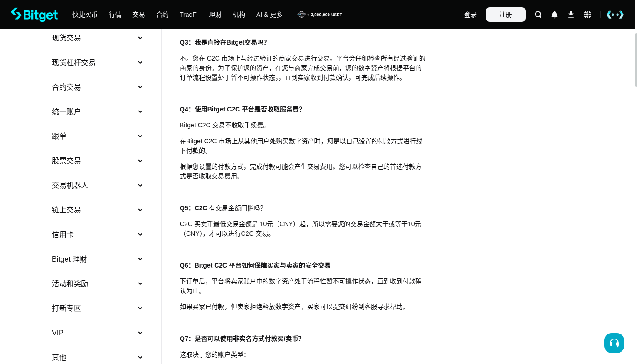
Task: Click the 登录 login link
Action: point(470,15)
